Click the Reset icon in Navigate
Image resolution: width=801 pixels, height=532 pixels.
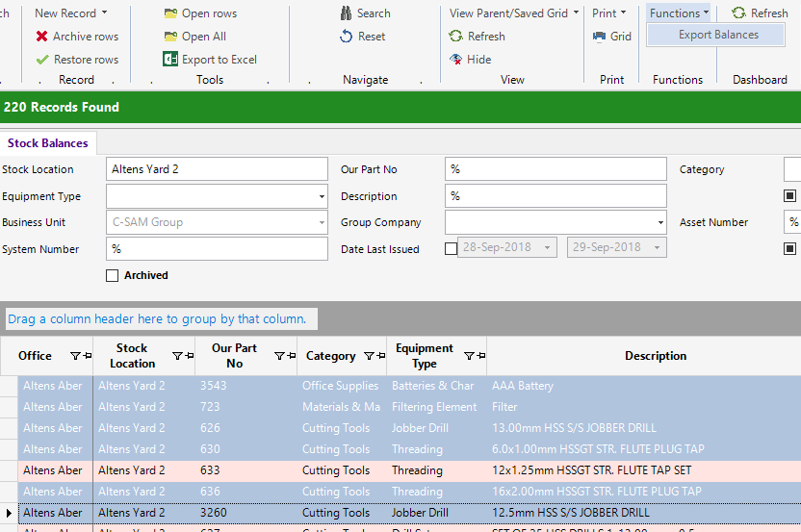(347, 37)
